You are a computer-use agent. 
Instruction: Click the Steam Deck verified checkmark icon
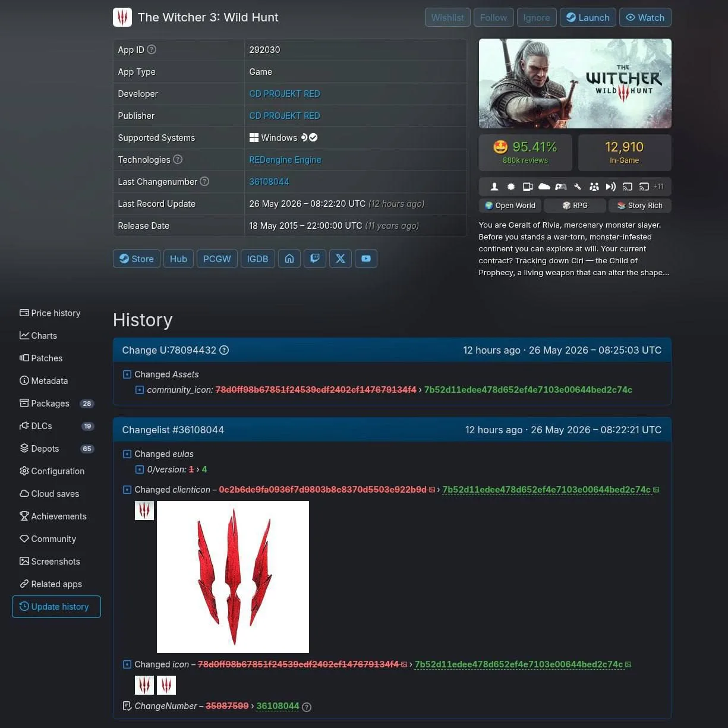313,137
